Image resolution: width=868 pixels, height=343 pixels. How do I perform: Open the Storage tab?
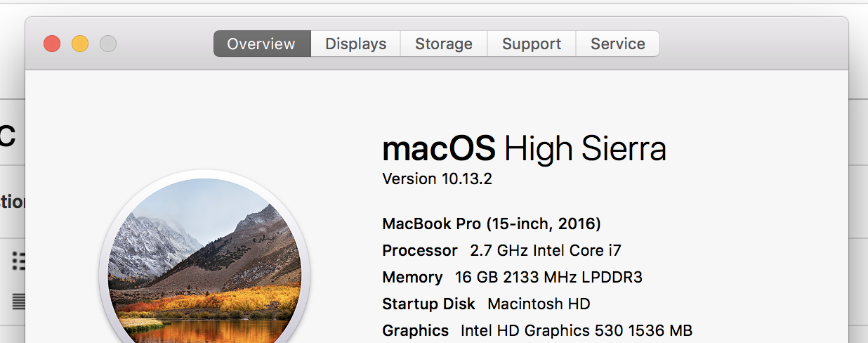tap(443, 44)
